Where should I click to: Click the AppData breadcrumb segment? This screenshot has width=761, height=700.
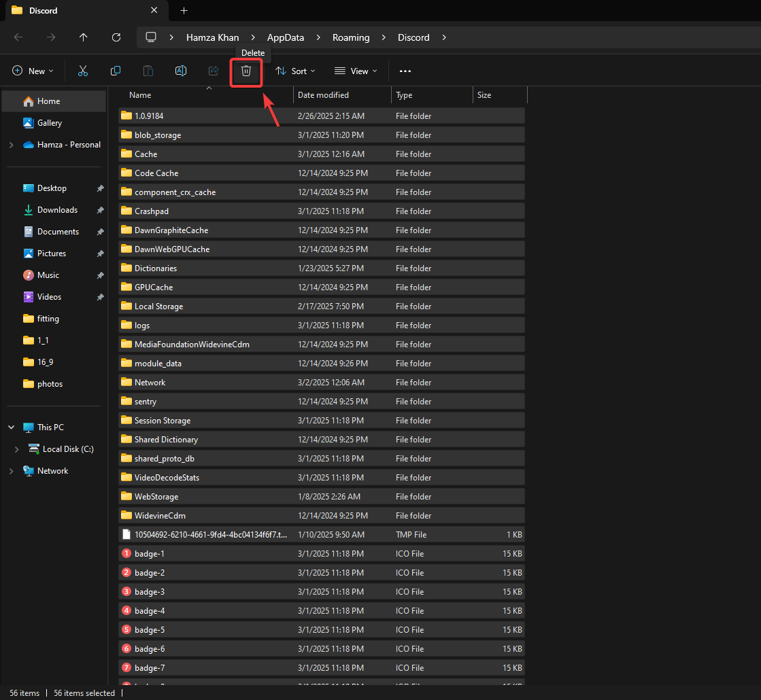[286, 37]
